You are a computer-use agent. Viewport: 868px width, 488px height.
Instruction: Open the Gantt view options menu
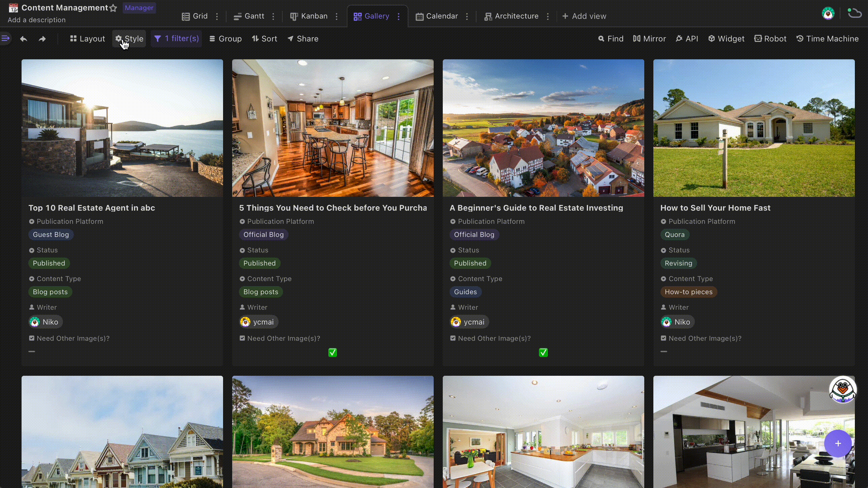[273, 16]
